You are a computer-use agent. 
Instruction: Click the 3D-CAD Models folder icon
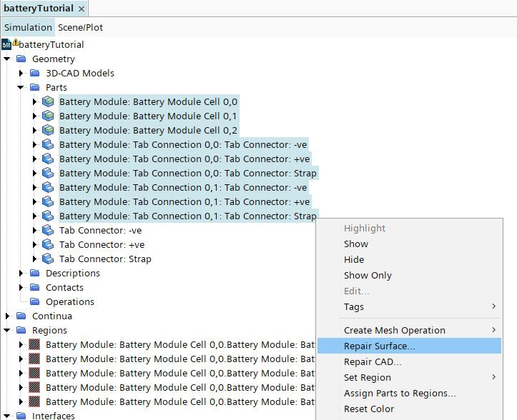[34, 73]
